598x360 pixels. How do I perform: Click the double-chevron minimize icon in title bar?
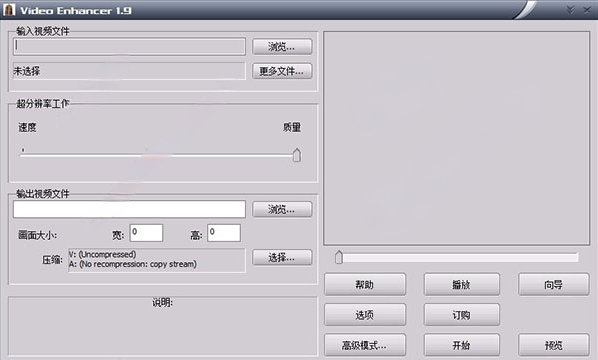[570, 10]
